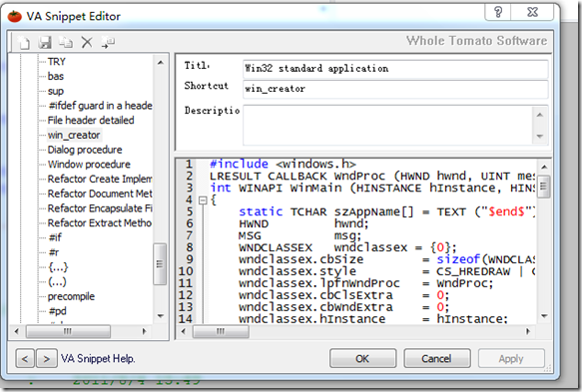Click the code editor vertical scrollbar thumb

(544, 187)
